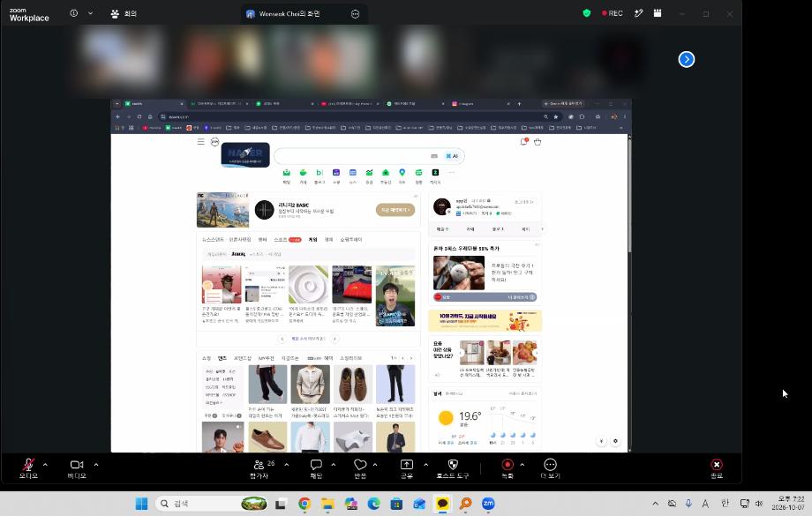Expand the reactions options arrow
Viewport: 812px width, 516px height.
point(375,465)
